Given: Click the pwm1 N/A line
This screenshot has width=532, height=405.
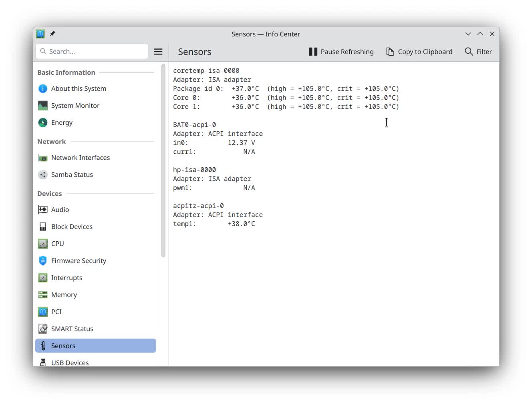Looking at the screenshot, I should 214,188.
